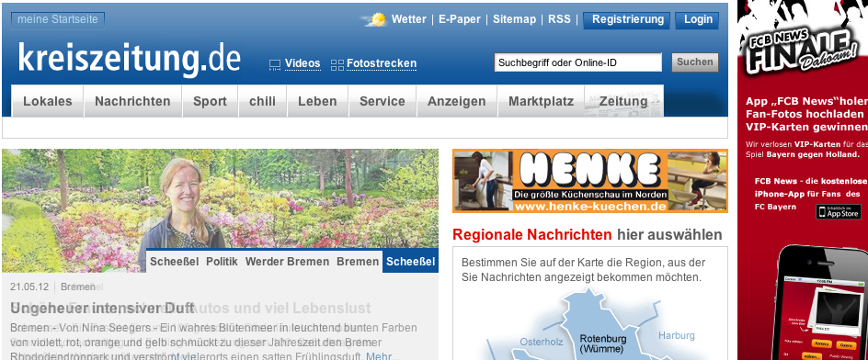Open the Zeitung menu

coord(623,101)
